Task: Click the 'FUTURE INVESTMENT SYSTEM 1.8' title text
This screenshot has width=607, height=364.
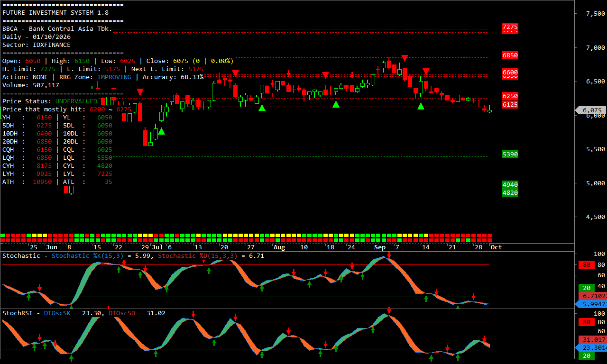Action: pos(55,13)
